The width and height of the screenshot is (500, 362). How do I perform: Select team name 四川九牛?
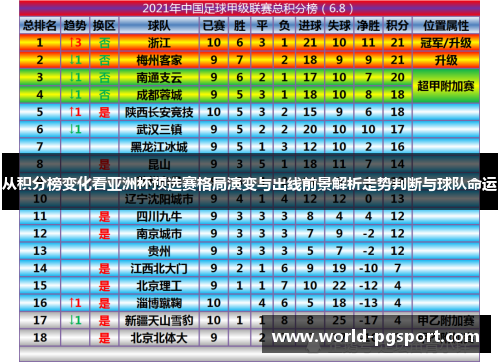pyautogui.click(x=159, y=216)
